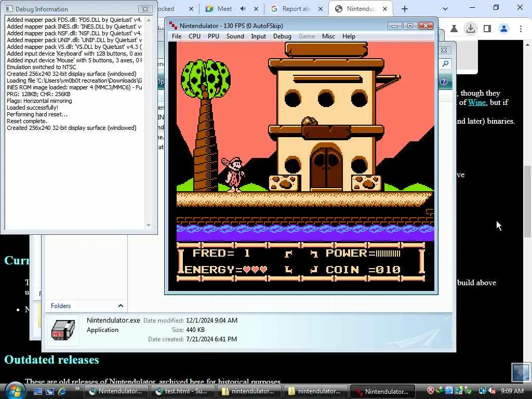Click the 'Reset complete.' debug log line

click(x=27, y=121)
